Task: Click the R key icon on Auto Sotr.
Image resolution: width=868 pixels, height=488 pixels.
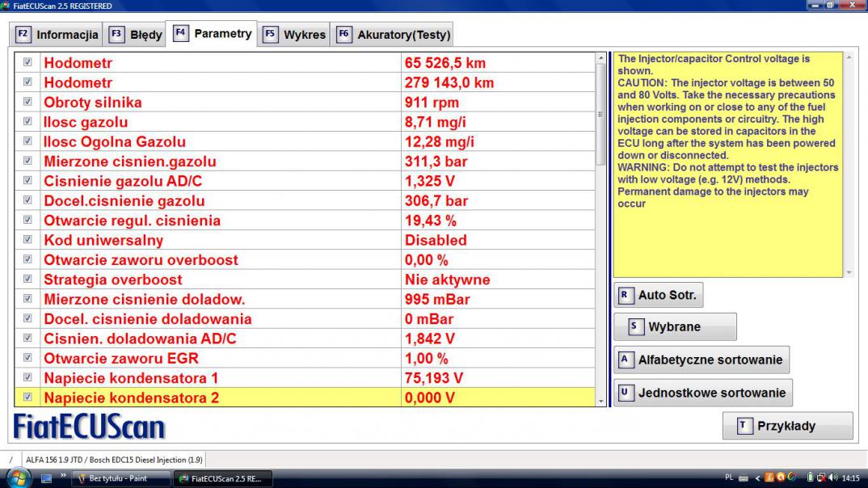Action: [624, 295]
